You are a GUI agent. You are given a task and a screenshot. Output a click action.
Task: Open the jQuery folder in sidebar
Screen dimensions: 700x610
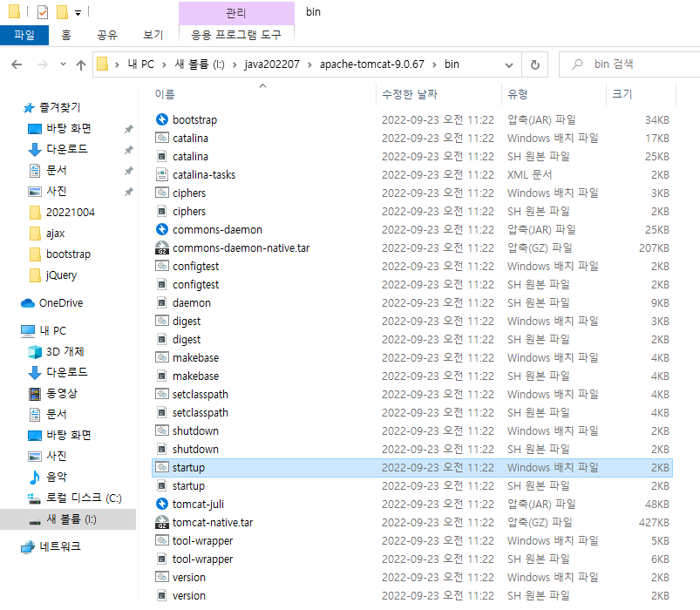click(61, 275)
